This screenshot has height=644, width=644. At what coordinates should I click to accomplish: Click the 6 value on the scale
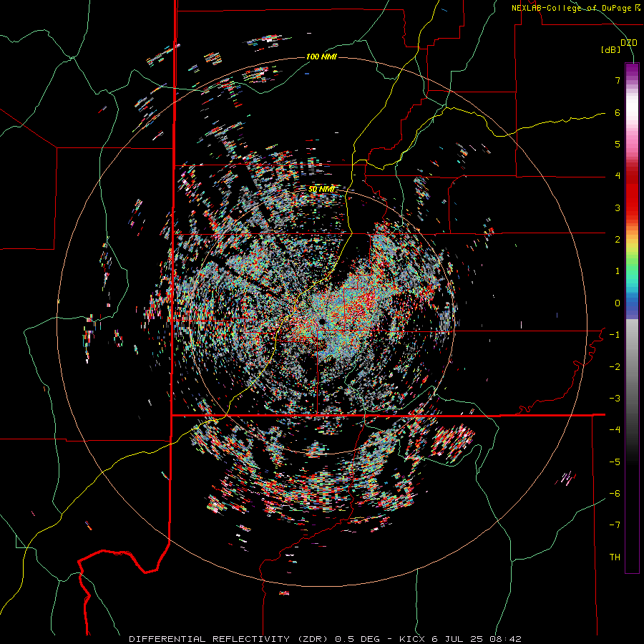(x=618, y=112)
